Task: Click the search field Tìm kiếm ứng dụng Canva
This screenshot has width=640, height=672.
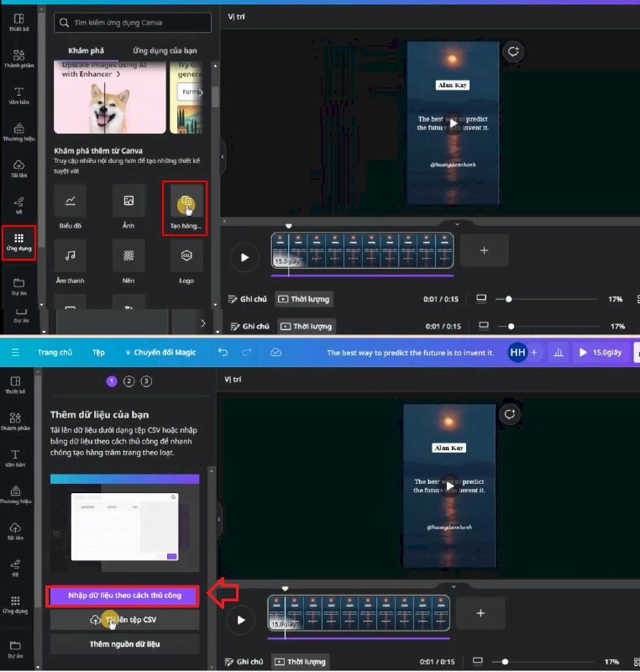Action: pyautogui.click(x=133, y=23)
